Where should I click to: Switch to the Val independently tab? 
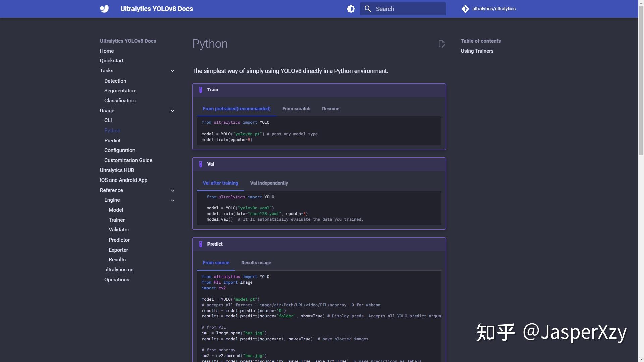269,183
